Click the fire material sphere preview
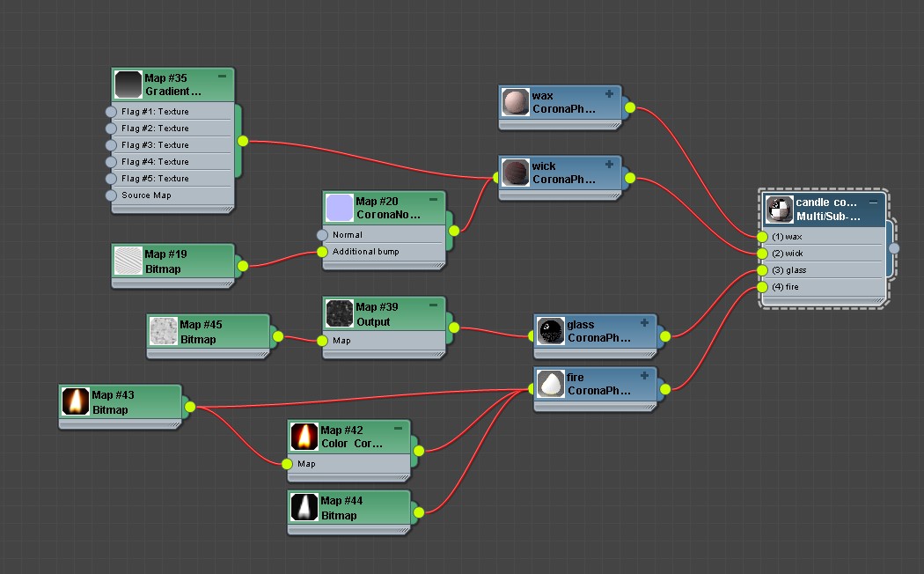This screenshot has height=574, width=924. [551, 384]
